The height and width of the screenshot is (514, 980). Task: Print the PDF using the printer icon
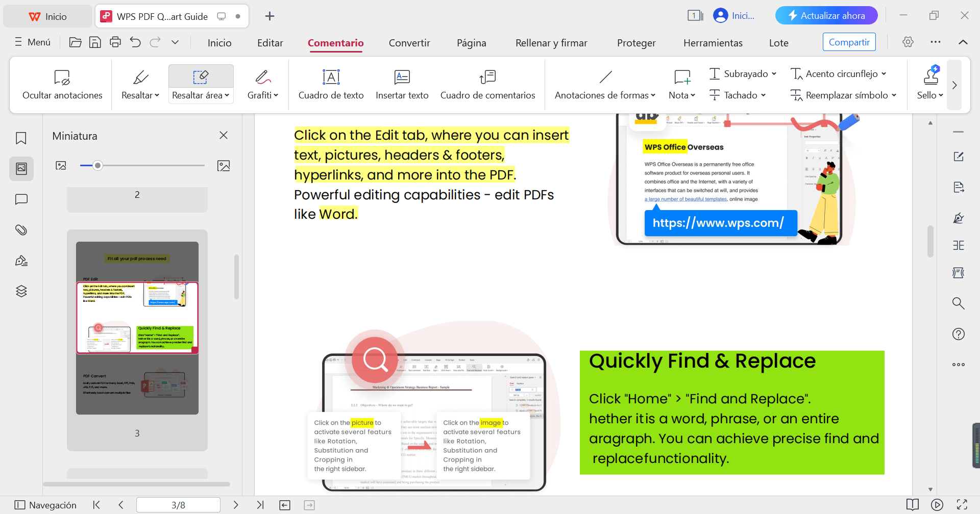pyautogui.click(x=115, y=42)
